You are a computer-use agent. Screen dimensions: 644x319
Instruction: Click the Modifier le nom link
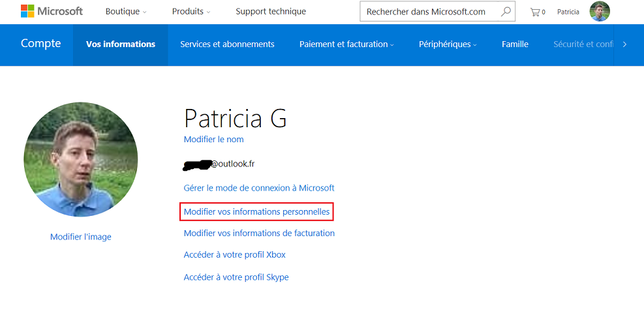coord(213,140)
